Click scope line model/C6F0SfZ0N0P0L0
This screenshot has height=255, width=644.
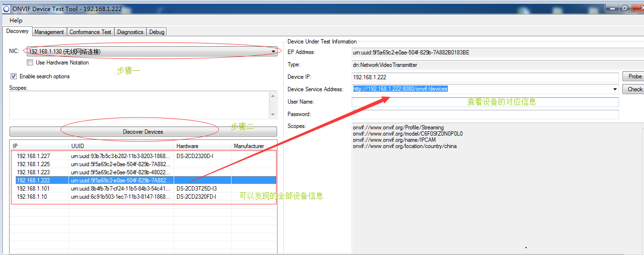click(x=408, y=134)
